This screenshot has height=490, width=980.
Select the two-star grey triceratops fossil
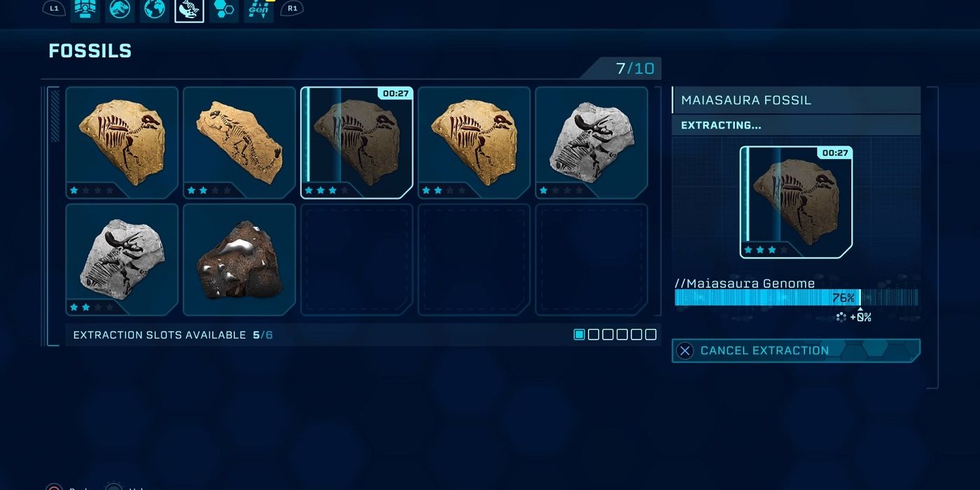[122, 260]
